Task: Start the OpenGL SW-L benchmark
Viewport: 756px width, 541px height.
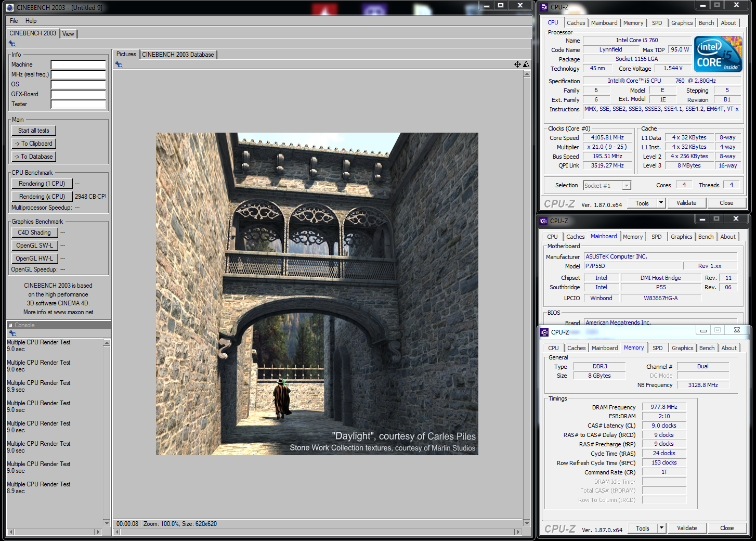Action: (x=34, y=246)
